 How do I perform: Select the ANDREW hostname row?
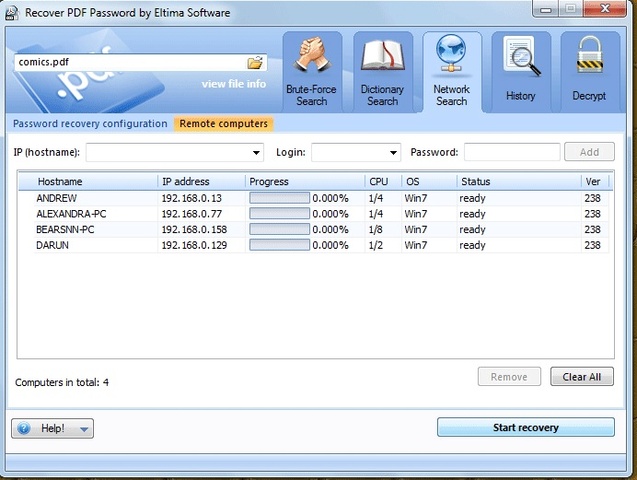click(x=56, y=198)
